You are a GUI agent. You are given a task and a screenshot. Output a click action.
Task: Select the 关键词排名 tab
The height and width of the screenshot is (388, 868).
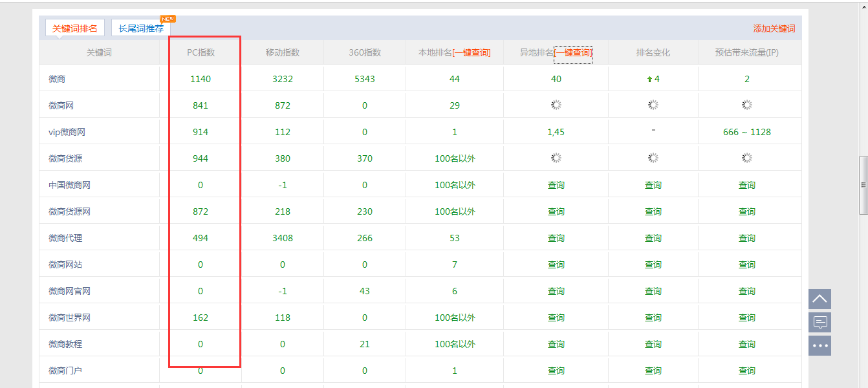coord(74,28)
